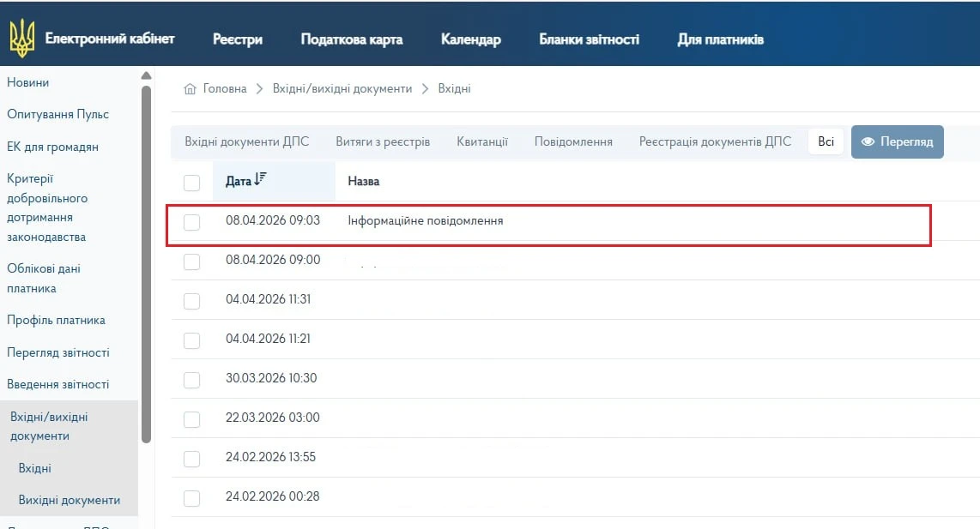The image size is (980, 529).
Task: Open the Календар menu
Action: pyautogui.click(x=470, y=38)
